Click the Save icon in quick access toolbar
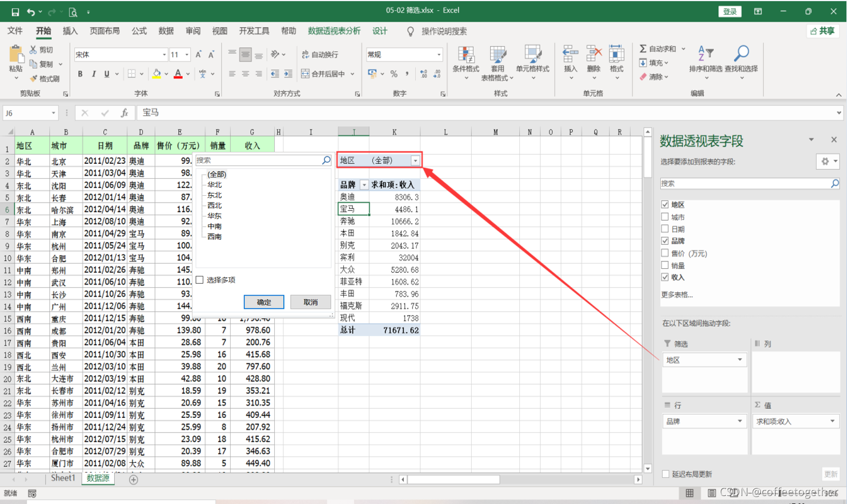The image size is (847, 504). 15,11
